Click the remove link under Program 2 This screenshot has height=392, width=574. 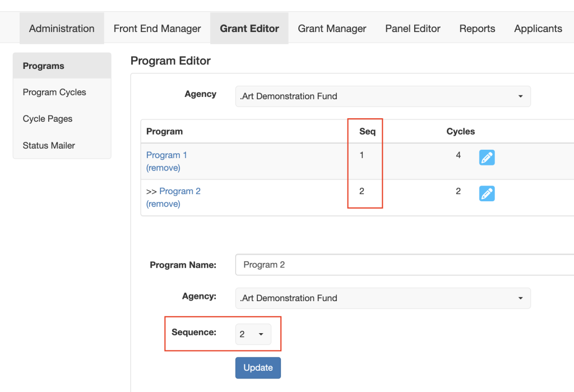(x=163, y=204)
